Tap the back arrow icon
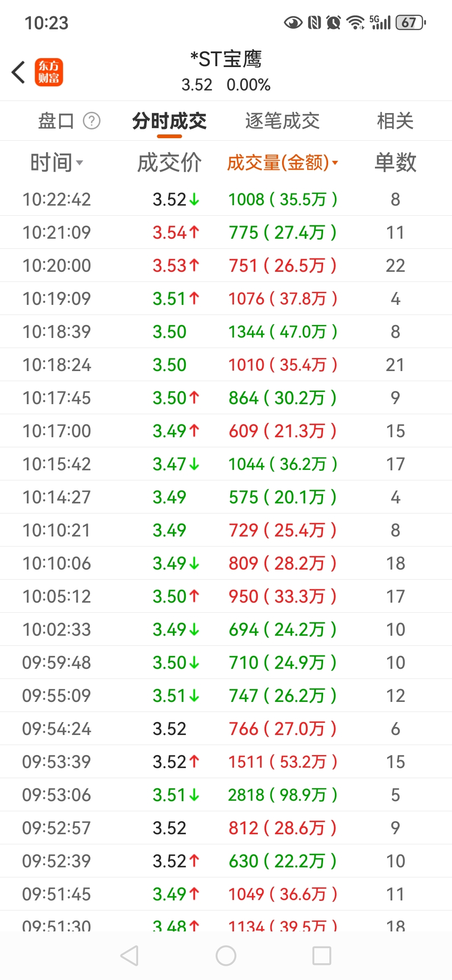The image size is (452, 980). (x=18, y=72)
